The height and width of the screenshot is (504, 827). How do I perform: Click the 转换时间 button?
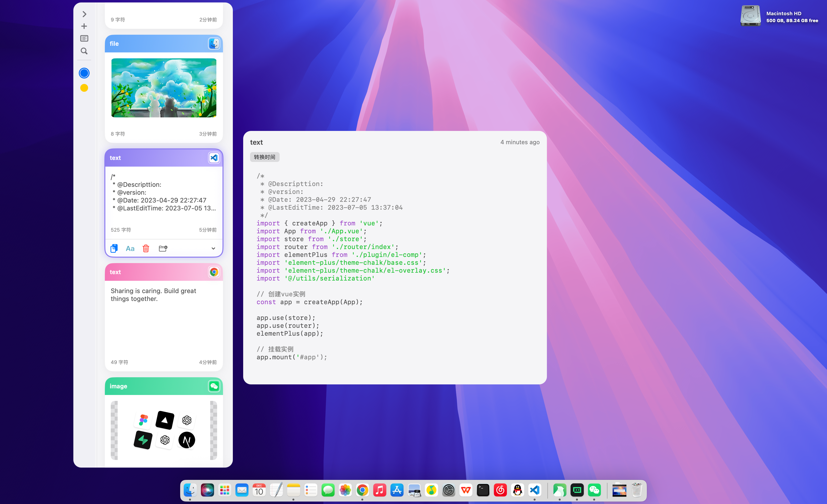[x=265, y=157]
